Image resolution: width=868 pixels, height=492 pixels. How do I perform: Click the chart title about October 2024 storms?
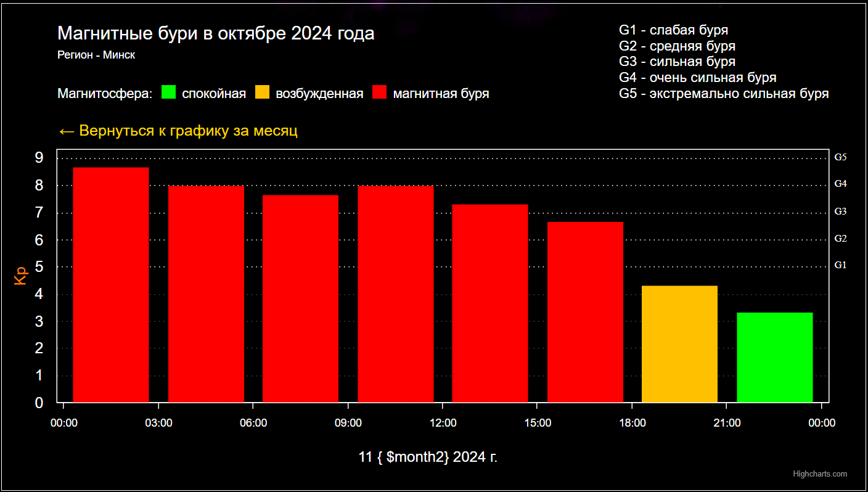216,34
